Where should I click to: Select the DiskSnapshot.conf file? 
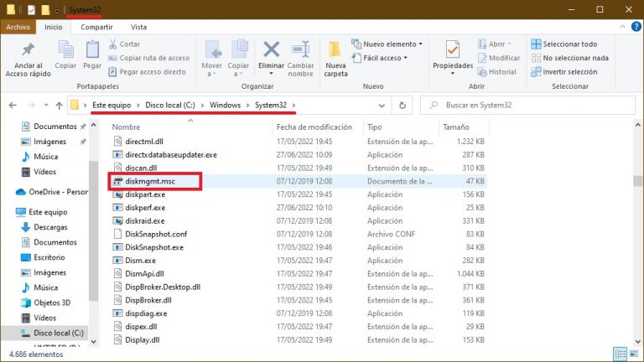pos(156,234)
